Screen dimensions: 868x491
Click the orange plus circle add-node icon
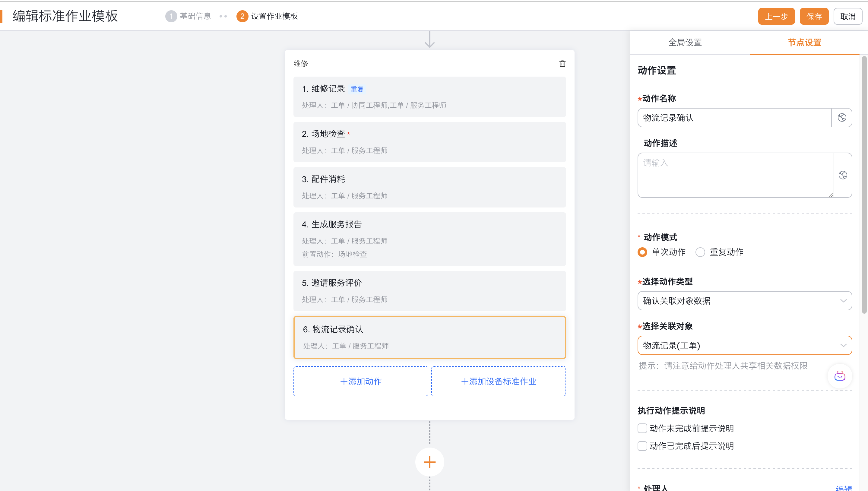point(429,462)
